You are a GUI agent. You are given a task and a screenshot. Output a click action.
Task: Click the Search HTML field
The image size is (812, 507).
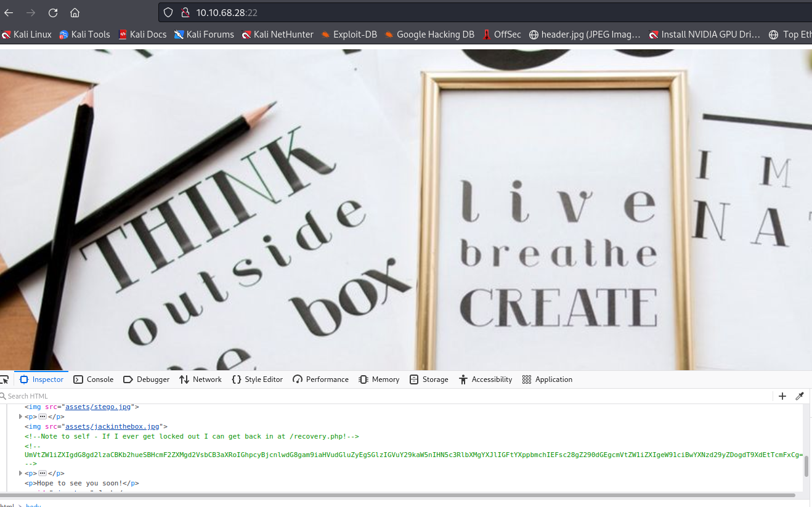(x=385, y=396)
